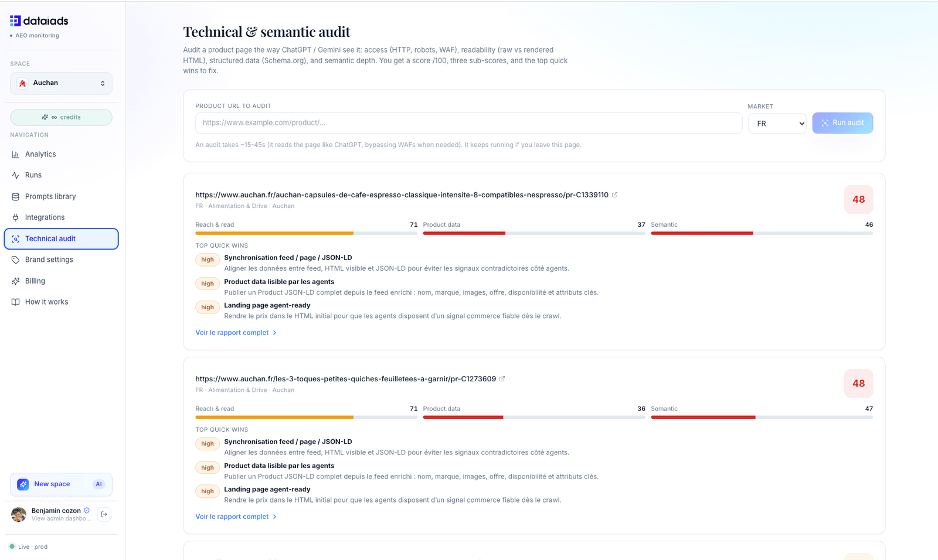Open the Auchan space selector dropdown
Viewport: 938px width, 560px height.
[61, 83]
